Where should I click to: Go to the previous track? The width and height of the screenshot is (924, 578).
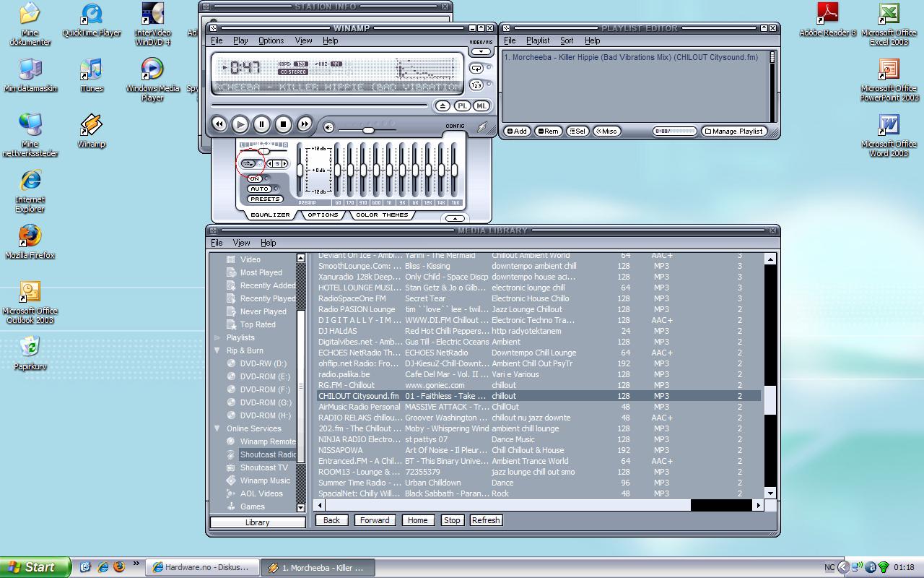pos(219,124)
